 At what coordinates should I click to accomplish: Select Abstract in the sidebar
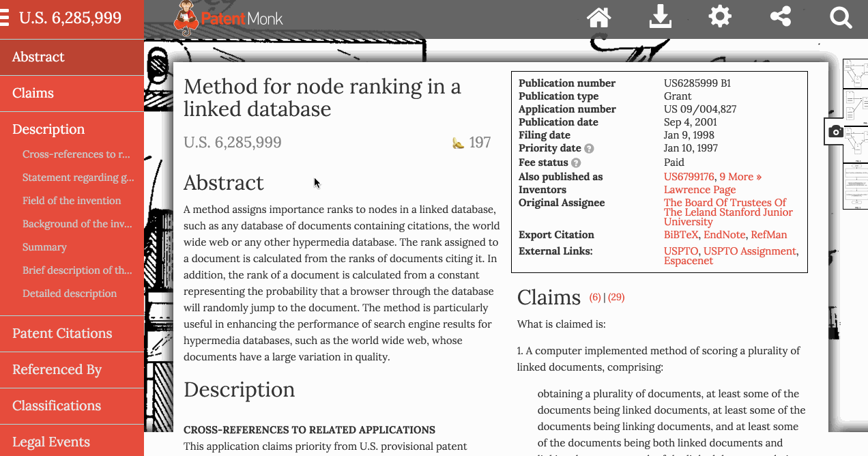[x=72, y=57]
